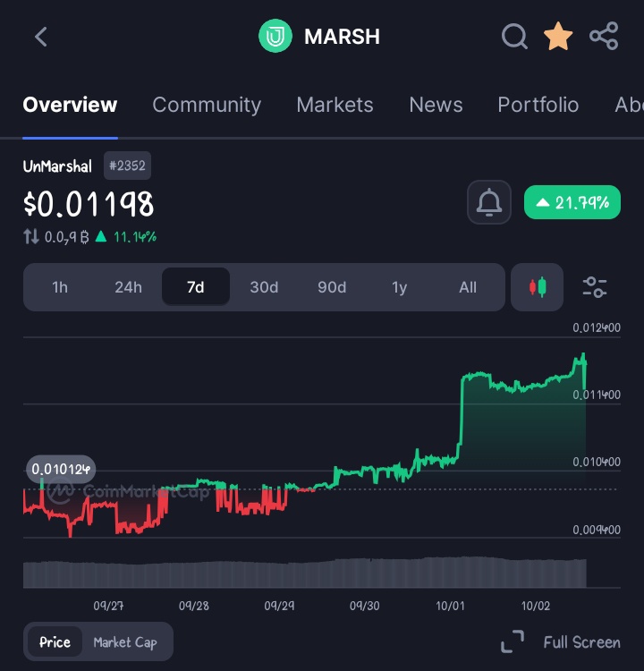The width and height of the screenshot is (644, 671).
Task: Tap the 0.010124 chart price label
Action: 61,470
